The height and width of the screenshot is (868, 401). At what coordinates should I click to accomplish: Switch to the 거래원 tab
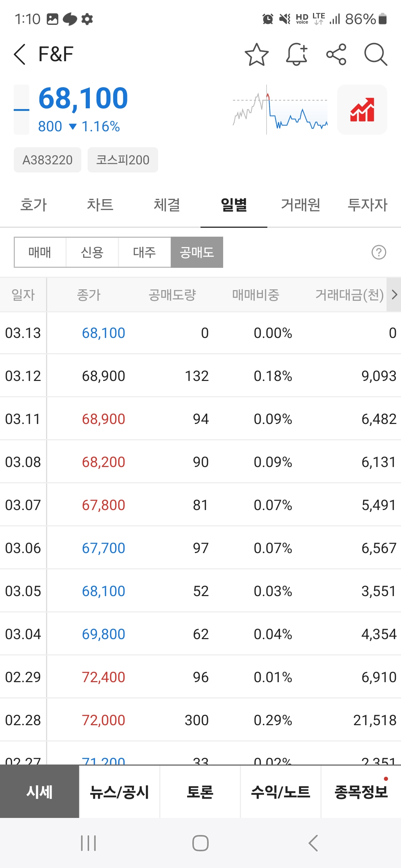coord(301,205)
